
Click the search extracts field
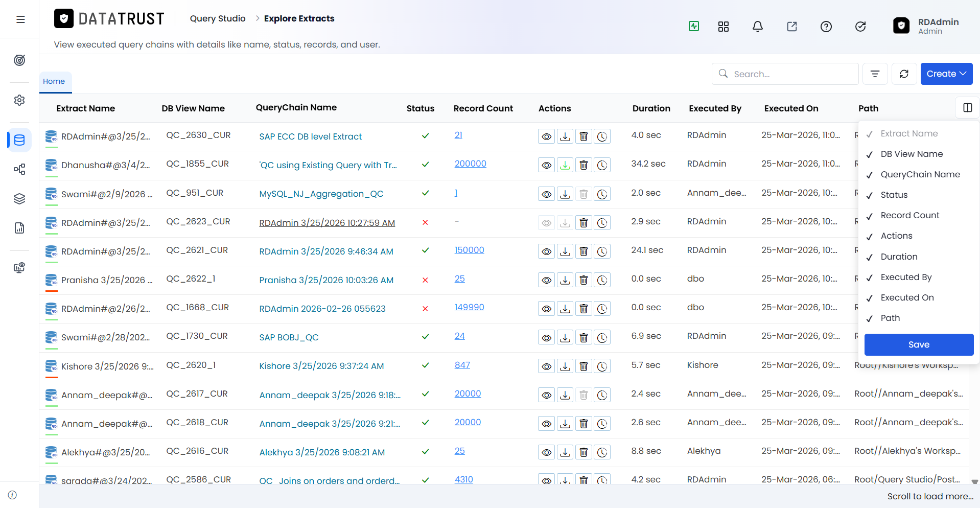[785, 74]
